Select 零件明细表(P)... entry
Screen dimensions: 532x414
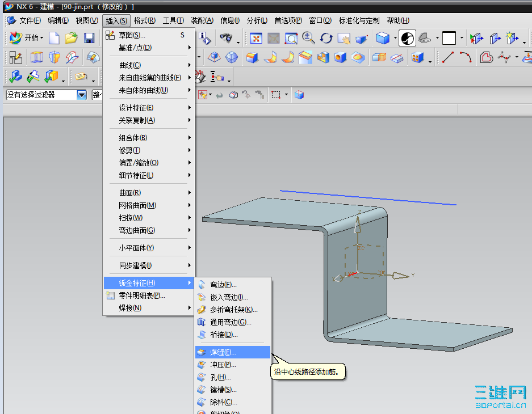pos(149,295)
